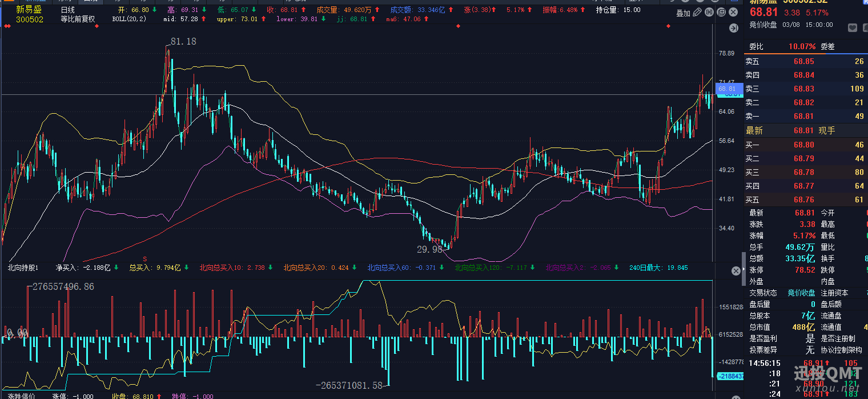This screenshot has height=399, width=868.
Task: Click the 240日最大 19.845 label
Action: [x=658, y=268]
